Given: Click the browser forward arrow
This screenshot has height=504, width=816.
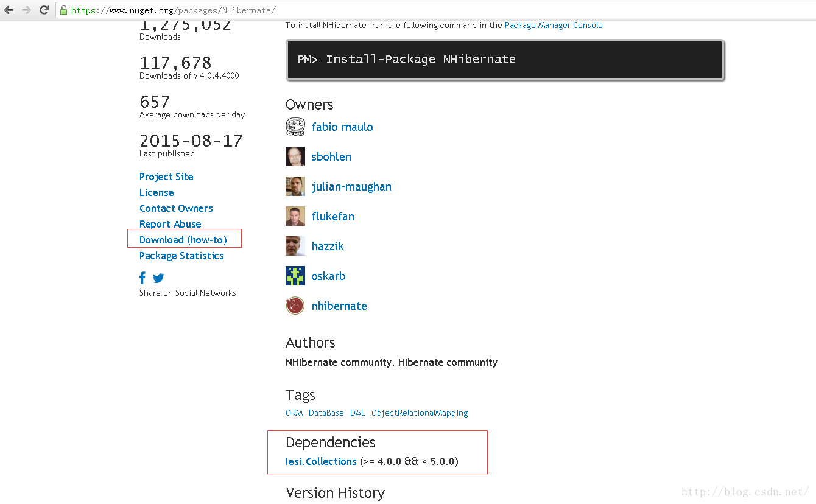Looking at the screenshot, I should click(x=26, y=10).
